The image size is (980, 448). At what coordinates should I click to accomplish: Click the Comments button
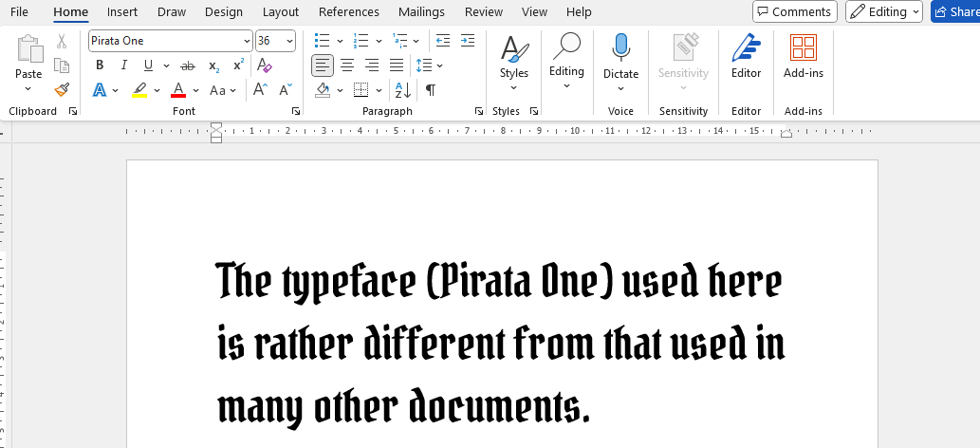pos(794,12)
